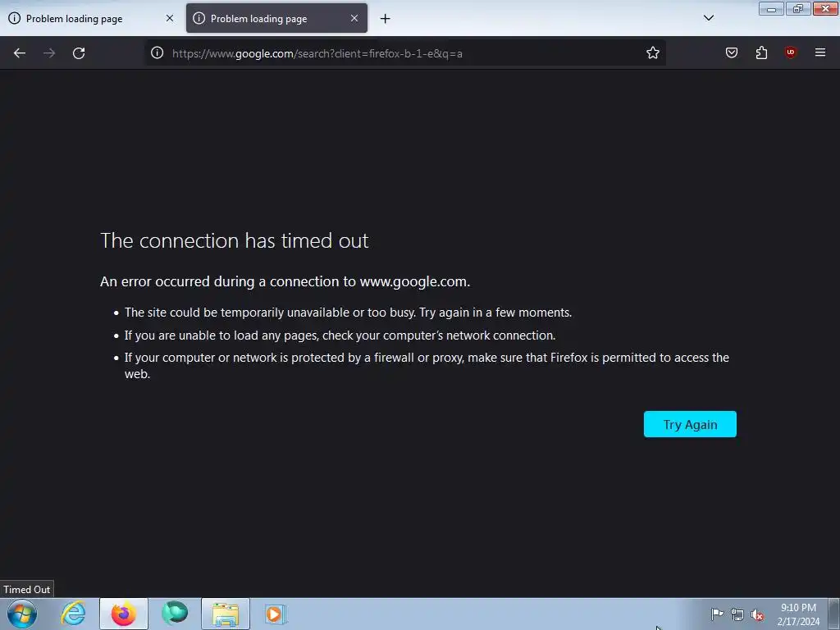The height and width of the screenshot is (630, 840).
Task: Click the www.google.com error description text
Action: point(285,282)
